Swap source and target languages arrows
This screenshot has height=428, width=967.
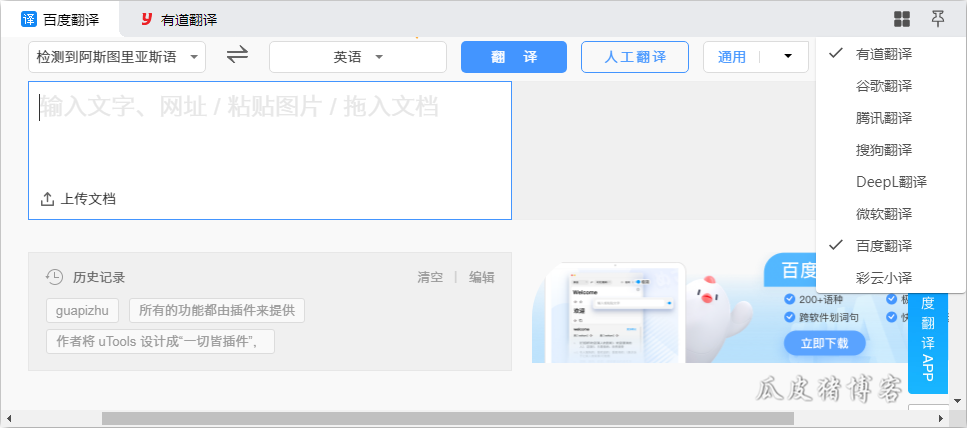pyautogui.click(x=237, y=56)
